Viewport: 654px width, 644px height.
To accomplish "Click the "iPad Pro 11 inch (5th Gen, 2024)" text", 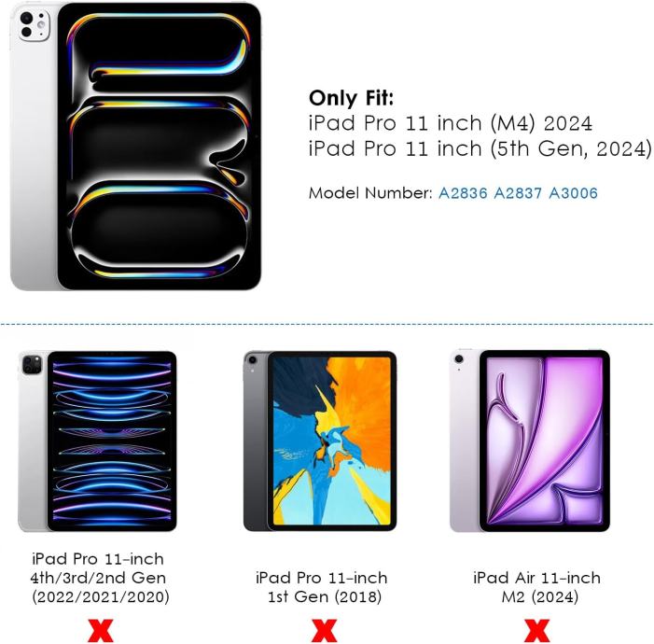I will coord(480,149).
